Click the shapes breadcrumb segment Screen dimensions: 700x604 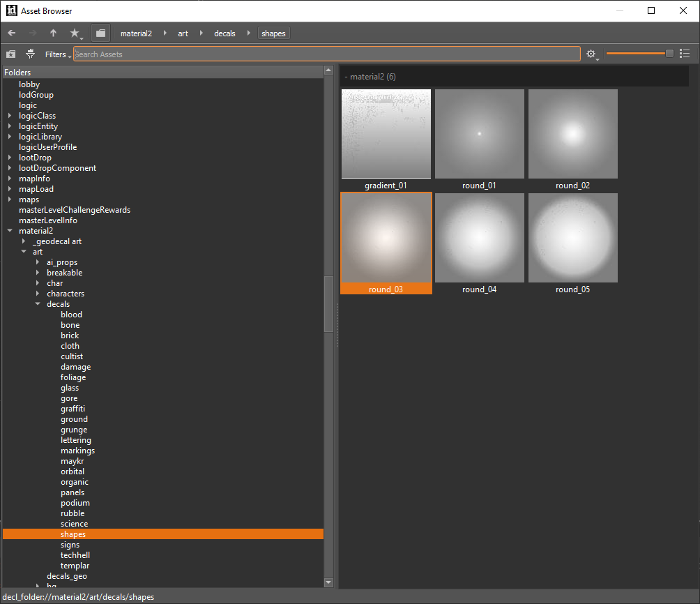(x=274, y=33)
